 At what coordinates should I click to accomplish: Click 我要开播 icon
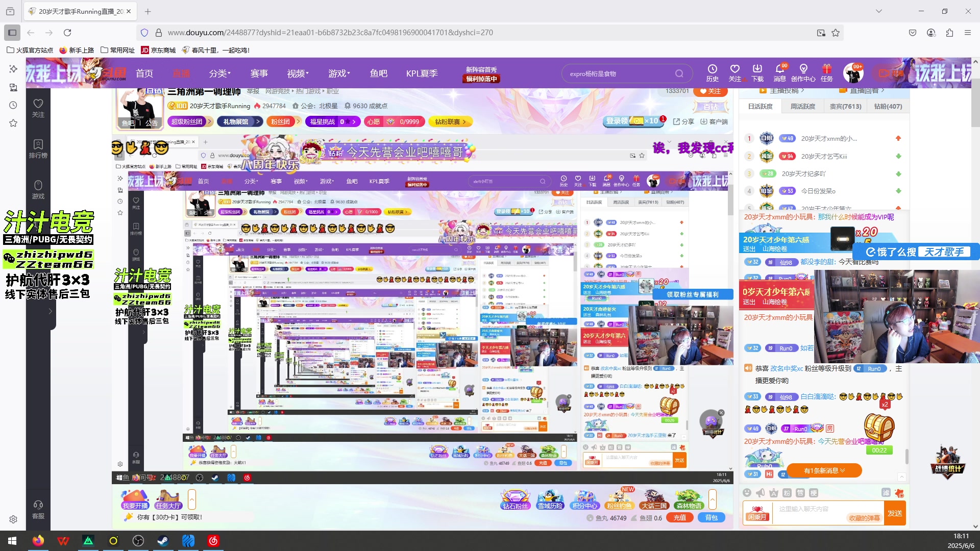click(135, 499)
